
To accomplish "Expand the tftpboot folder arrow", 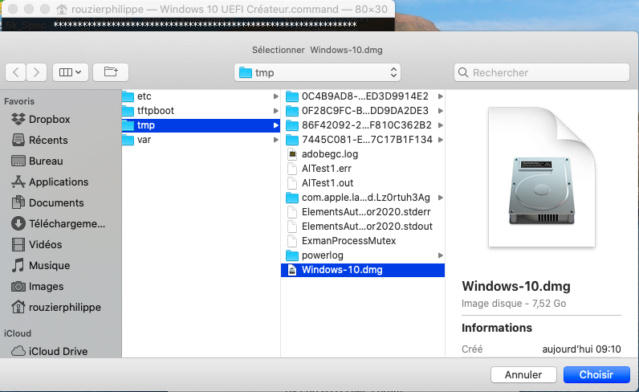I will tap(276, 111).
